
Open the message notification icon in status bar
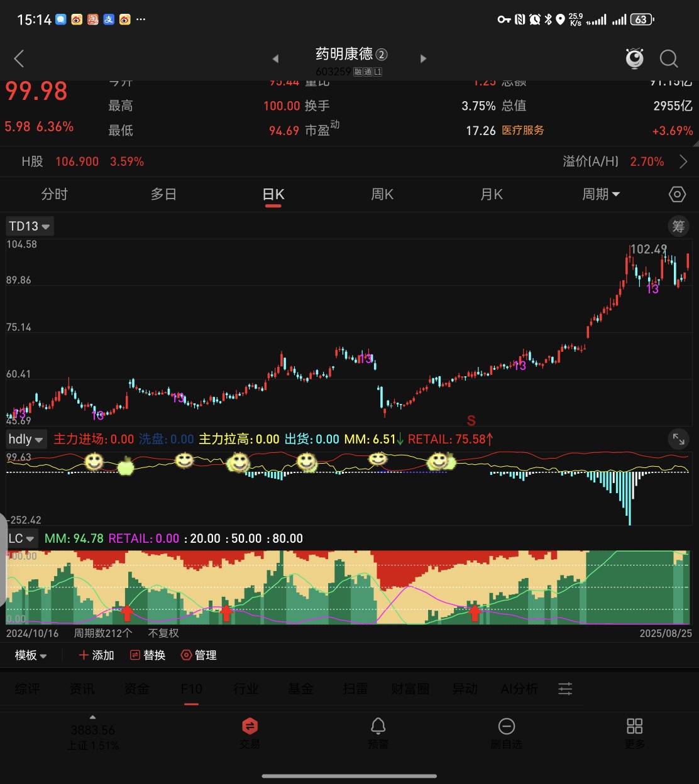[61, 19]
